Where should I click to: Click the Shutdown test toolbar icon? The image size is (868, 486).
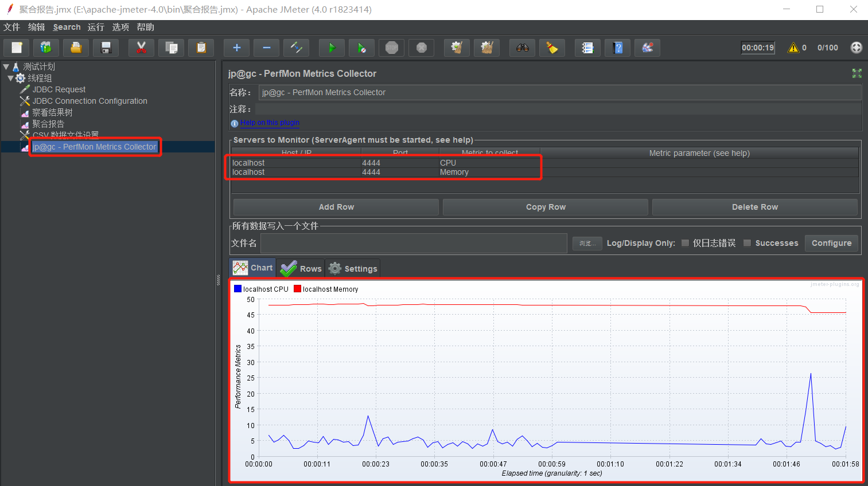[422, 48]
